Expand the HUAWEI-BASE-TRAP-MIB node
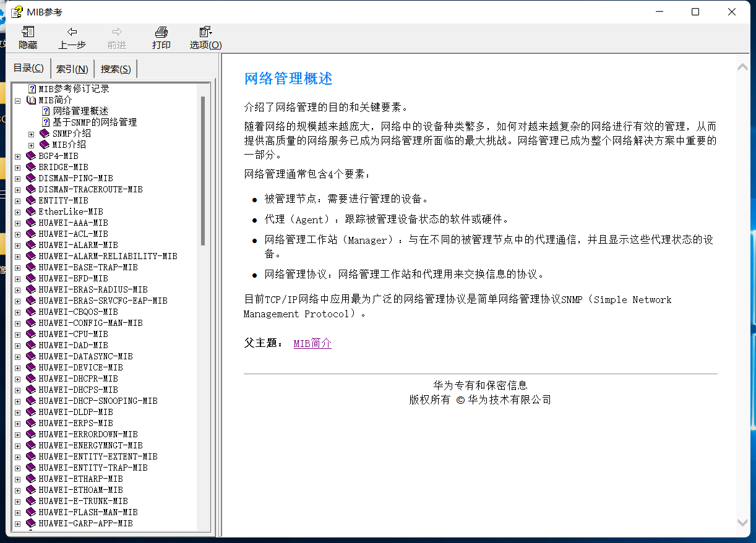 [17, 267]
